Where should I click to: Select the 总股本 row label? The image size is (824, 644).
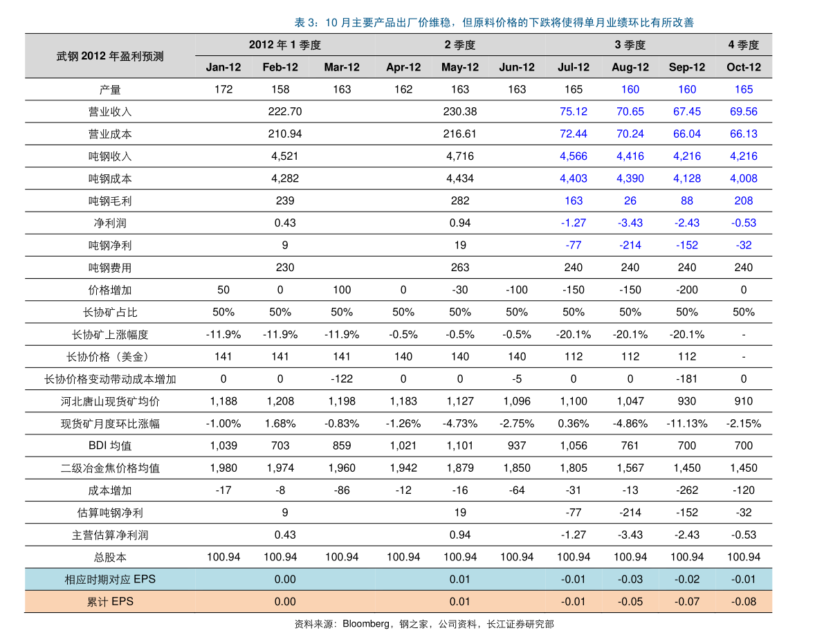(x=110, y=558)
